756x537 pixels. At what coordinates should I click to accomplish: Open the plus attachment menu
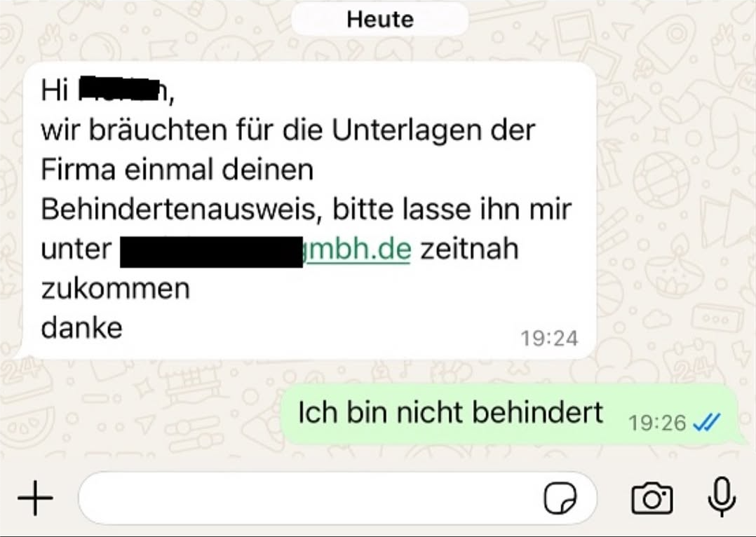point(35,498)
